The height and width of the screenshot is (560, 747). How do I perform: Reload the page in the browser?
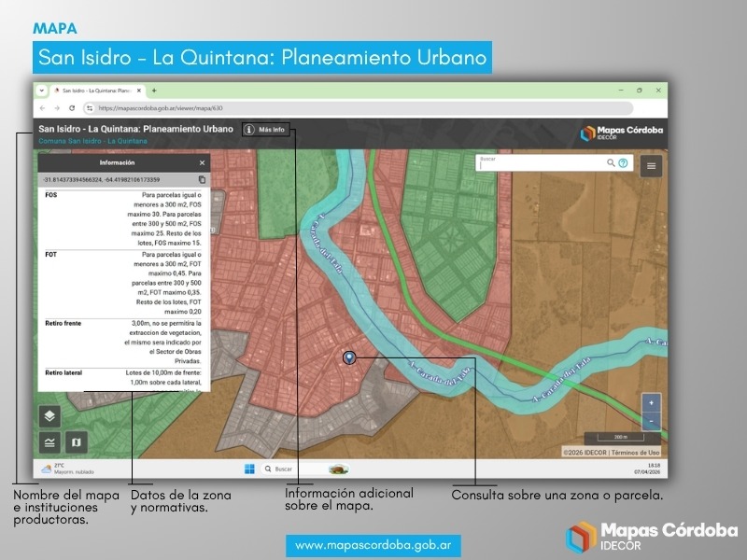click(x=74, y=108)
